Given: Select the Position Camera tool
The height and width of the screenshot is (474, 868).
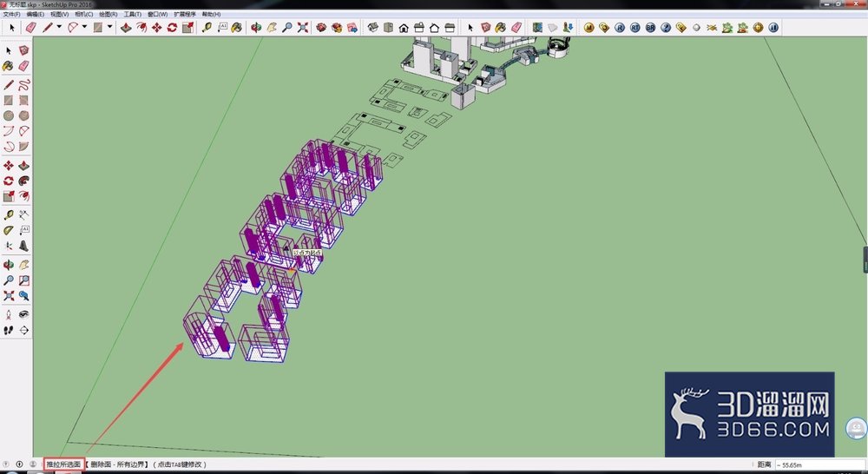Looking at the screenshot, I should [x=9, y=314].
